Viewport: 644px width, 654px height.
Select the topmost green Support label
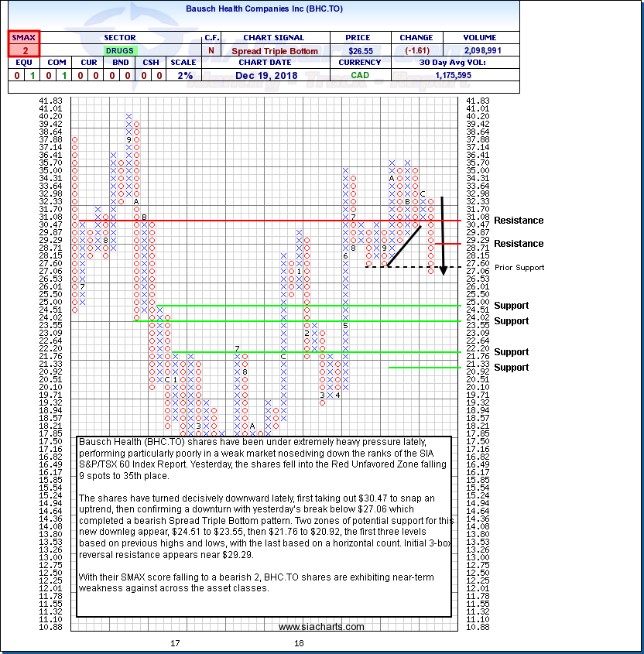(x=512, y=306)
